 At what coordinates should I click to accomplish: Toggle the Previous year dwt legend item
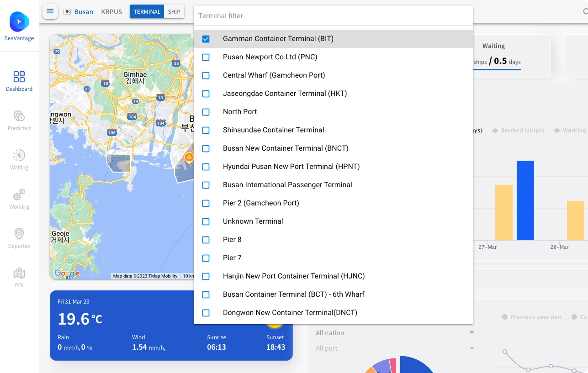point(532,317)
